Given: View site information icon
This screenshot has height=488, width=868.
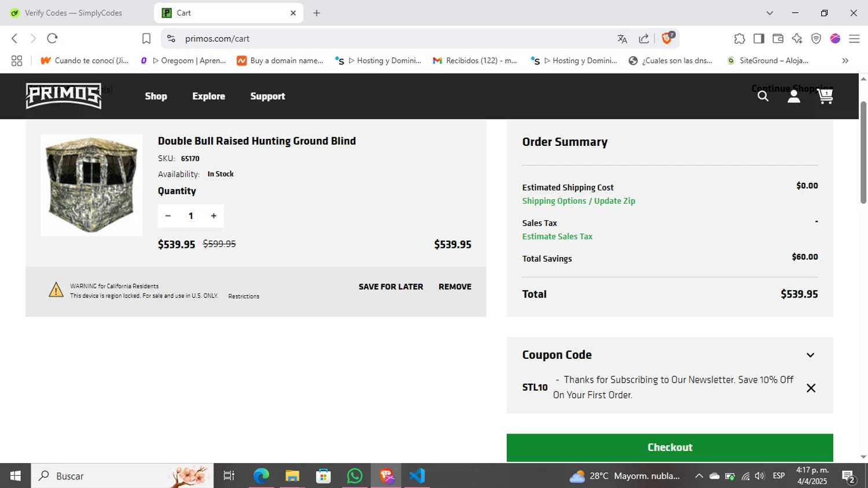Looking at the screenshot, I should click(171, 39).
